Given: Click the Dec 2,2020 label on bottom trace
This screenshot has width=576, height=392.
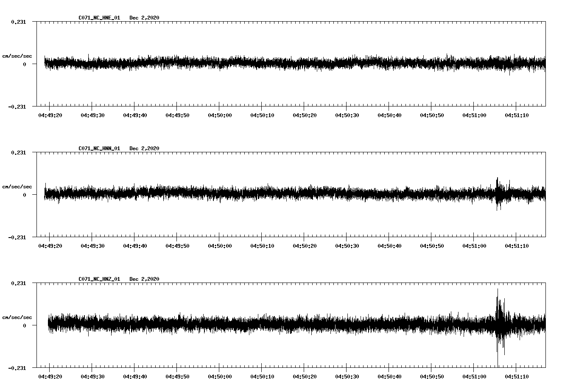Looking at the screenshot, I should 145,279.
